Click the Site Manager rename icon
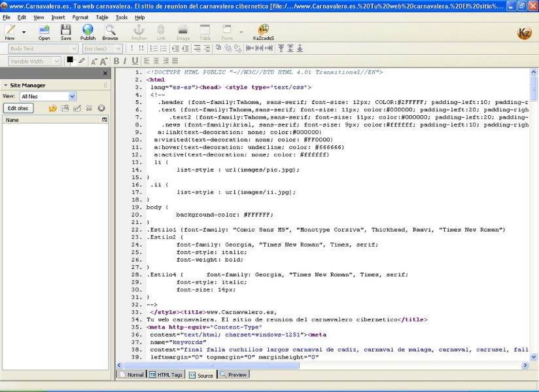539x392 pixels. point(77,108)
